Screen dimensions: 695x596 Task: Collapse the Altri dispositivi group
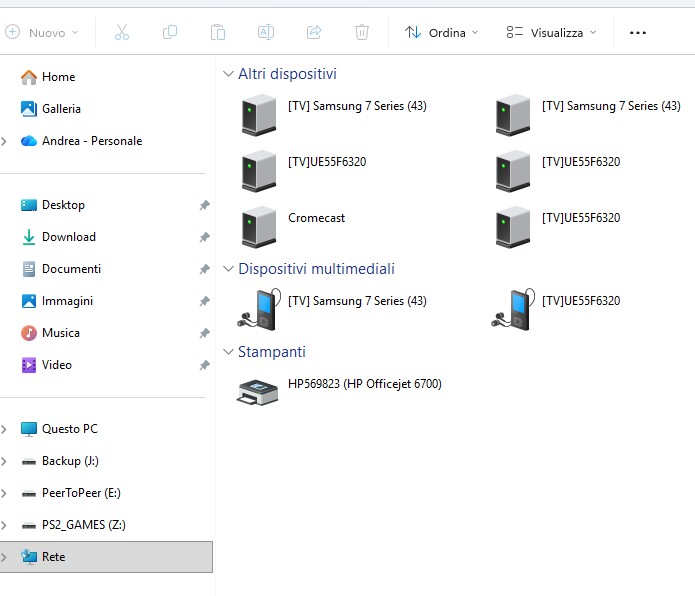tap(228, 74)
